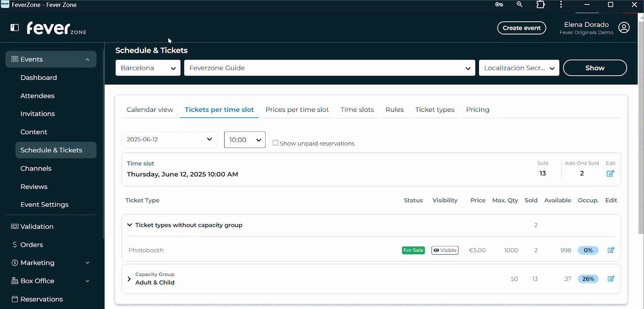Go to Dashboard in the sidebar
Screen dimensions: 644x309
point(39,78)
